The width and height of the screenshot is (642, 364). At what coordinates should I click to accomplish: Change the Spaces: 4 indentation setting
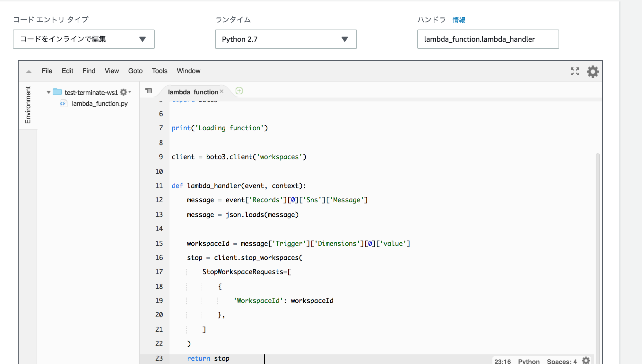(x=562, y=361)
